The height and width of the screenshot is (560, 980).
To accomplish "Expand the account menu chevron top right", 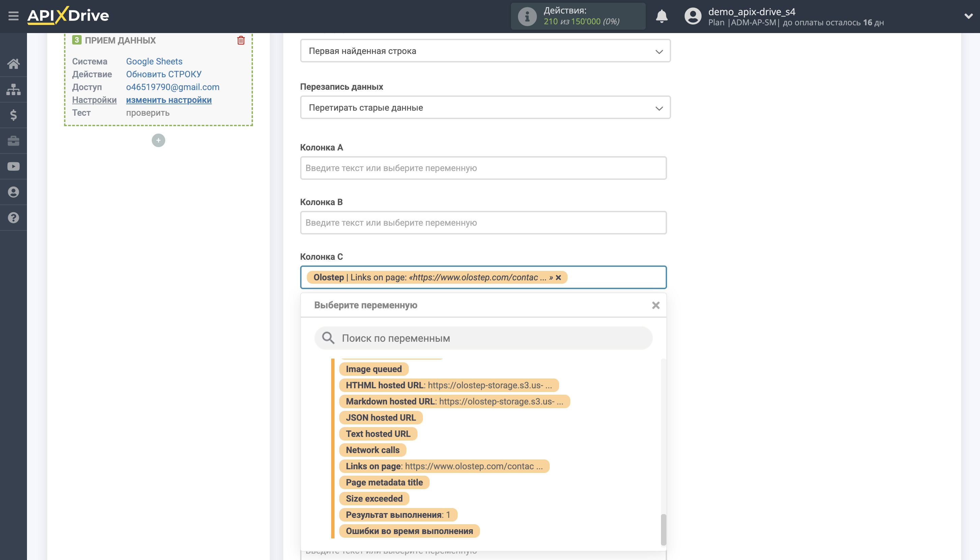I will coord(969,16).
